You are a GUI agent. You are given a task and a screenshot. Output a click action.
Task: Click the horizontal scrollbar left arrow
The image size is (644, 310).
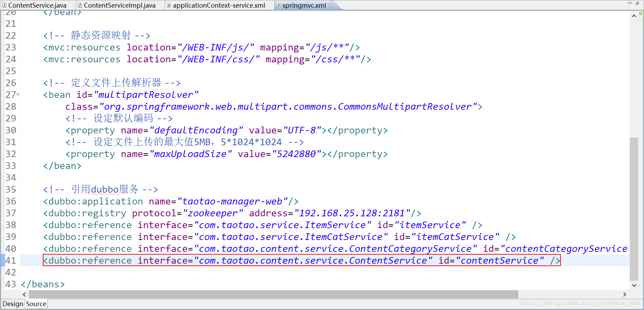(x=24, y=294)
